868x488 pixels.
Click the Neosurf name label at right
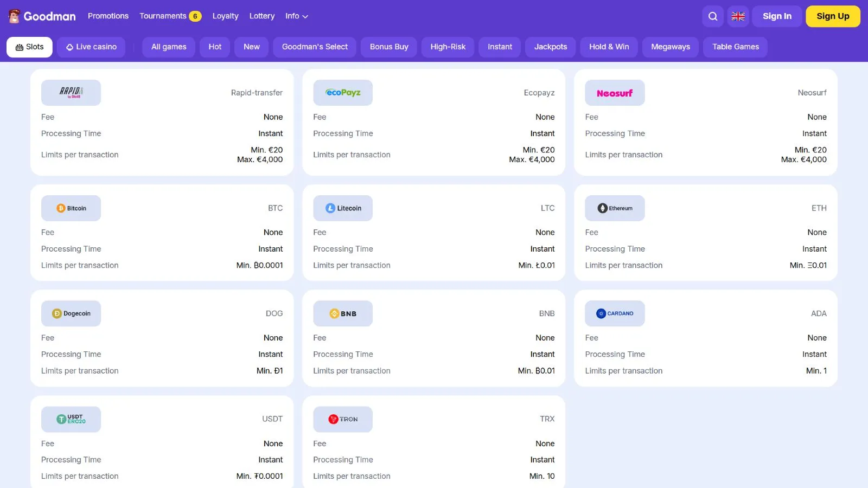[812, 93]
